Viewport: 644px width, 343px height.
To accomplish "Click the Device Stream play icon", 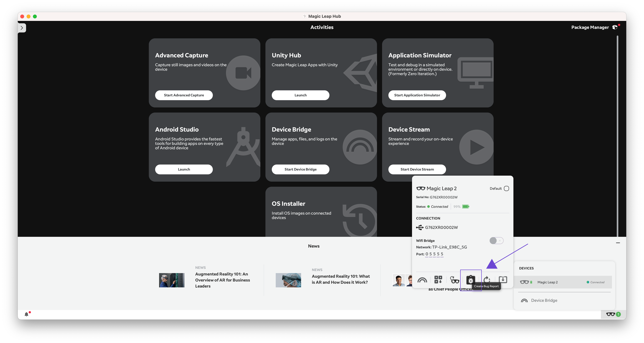I will 476,147.
